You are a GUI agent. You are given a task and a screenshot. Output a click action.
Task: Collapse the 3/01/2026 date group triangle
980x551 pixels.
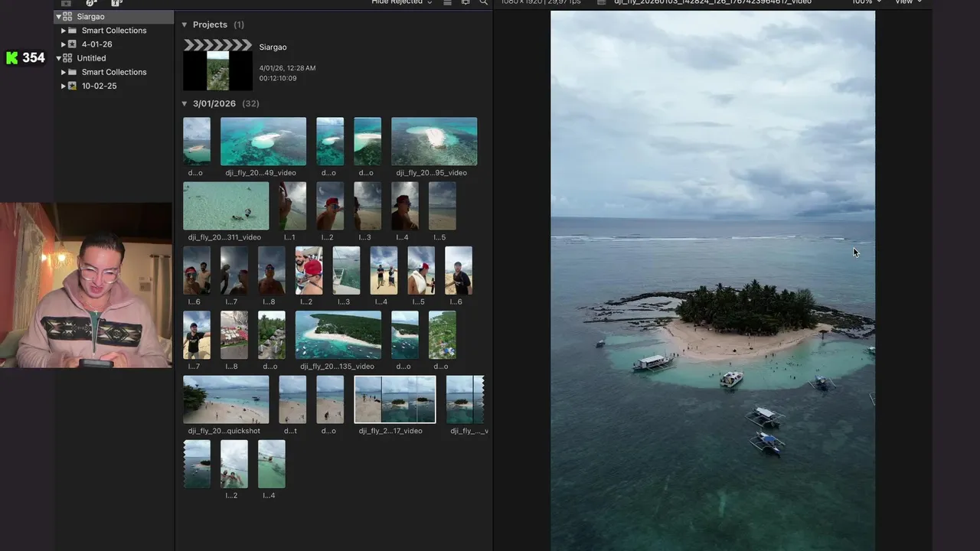coord(185,103)
